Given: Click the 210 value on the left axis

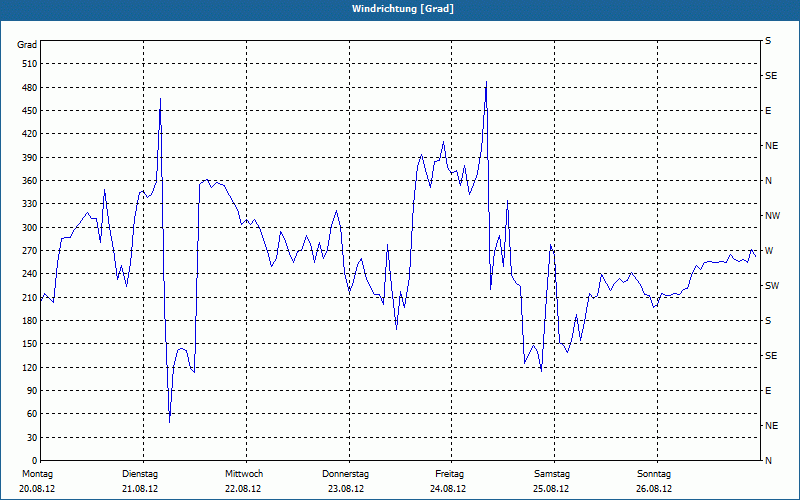Looking at the screenshot, I should point(30,297).
